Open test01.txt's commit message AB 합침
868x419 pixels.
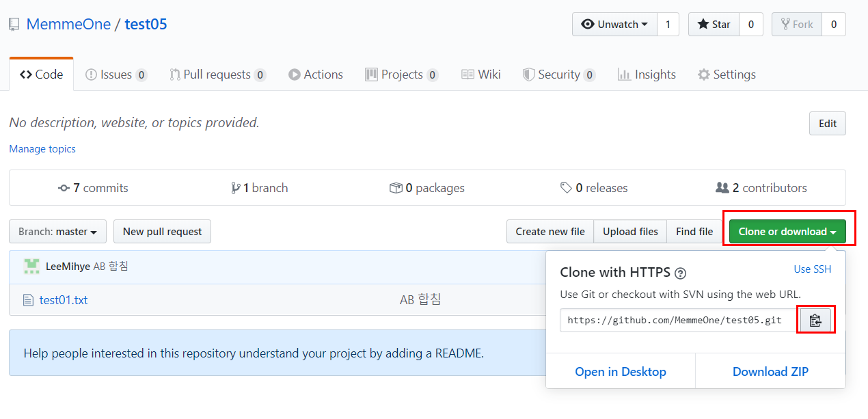(x=420, y=300)
